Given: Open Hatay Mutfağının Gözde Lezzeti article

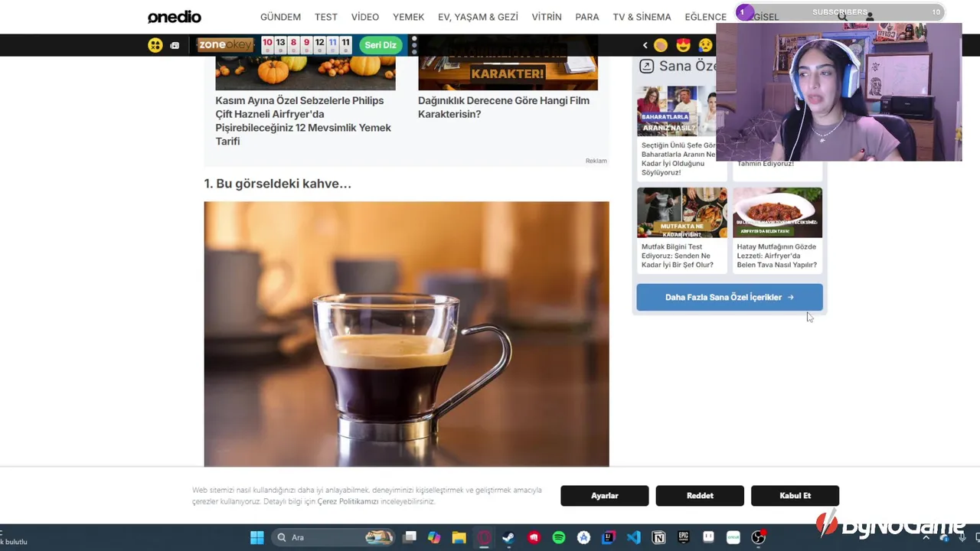Looking at the screenshot, I should [777, 256].
